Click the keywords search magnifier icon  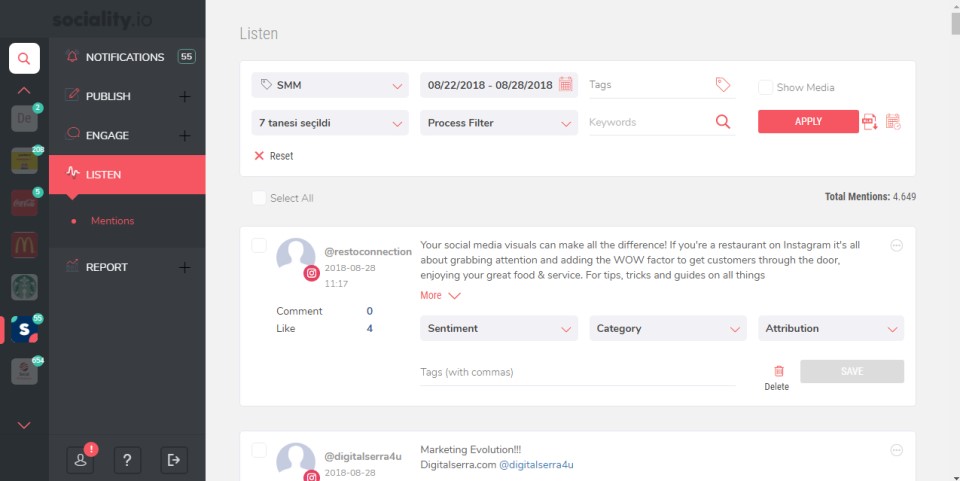click(723, 122)
